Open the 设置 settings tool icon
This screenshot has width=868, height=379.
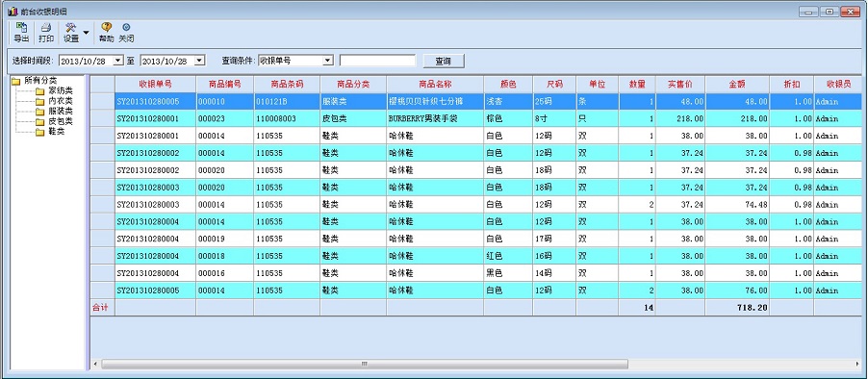[71, 33]
